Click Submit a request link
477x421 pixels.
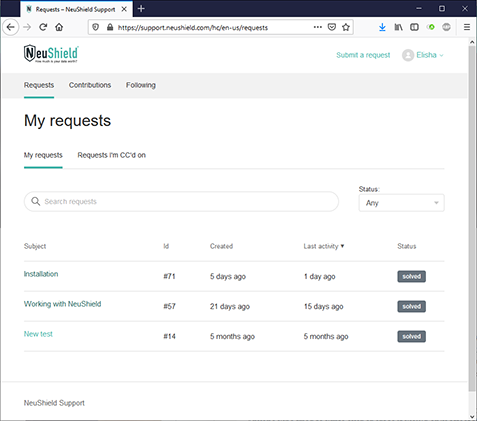[x=363, y=55]
